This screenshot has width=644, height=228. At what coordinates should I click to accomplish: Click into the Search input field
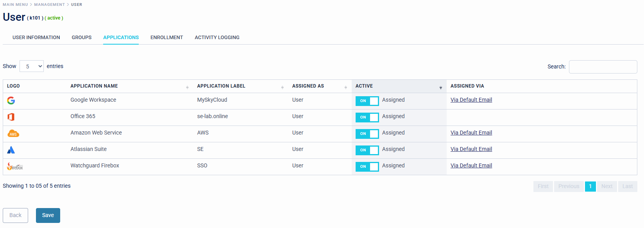click(x=603, y=67)
